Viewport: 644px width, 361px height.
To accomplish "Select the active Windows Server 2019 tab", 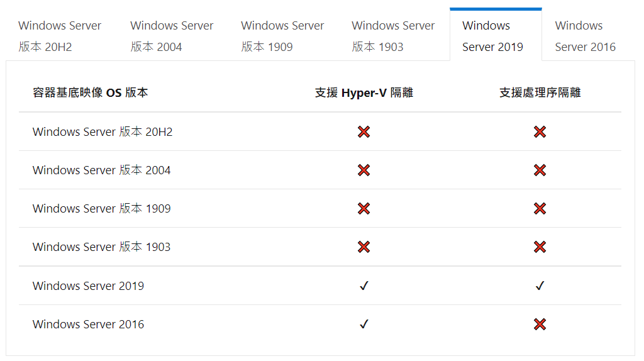I will (496, 36).
